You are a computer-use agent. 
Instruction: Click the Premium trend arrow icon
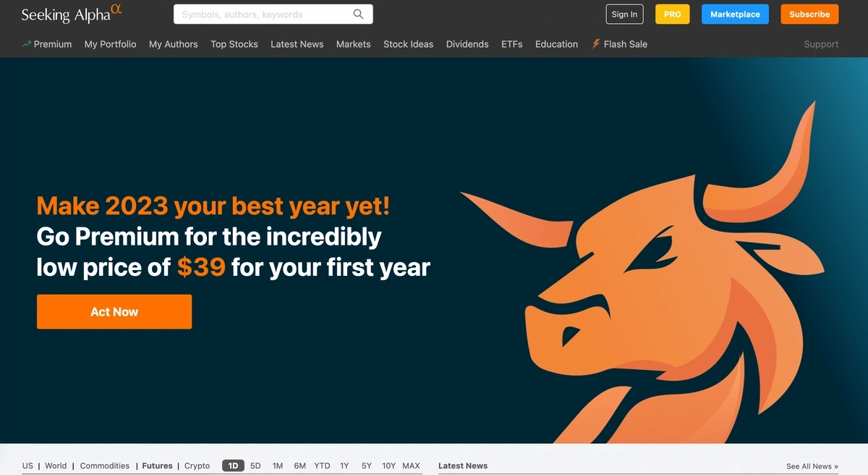click(x=27, y=44)
